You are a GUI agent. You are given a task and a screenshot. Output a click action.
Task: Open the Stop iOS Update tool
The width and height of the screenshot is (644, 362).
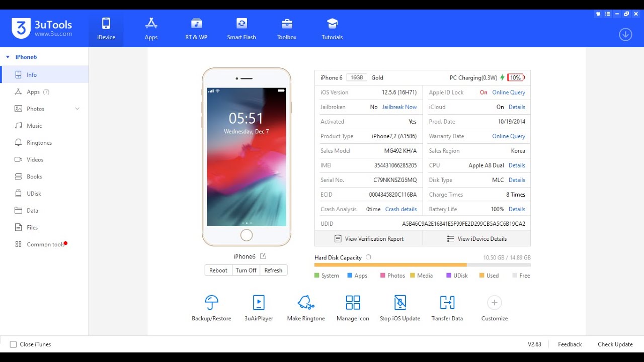click(x=400, y=308)
